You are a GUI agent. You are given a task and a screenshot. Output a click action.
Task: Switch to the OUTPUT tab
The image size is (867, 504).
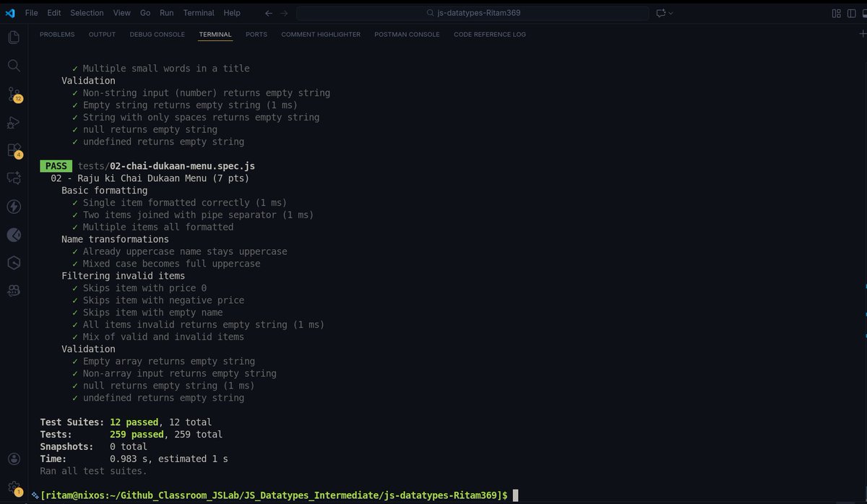pos(102,34)
